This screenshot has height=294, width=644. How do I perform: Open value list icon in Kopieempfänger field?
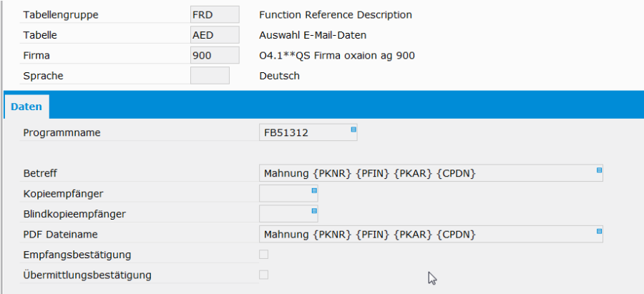[314, 190]
